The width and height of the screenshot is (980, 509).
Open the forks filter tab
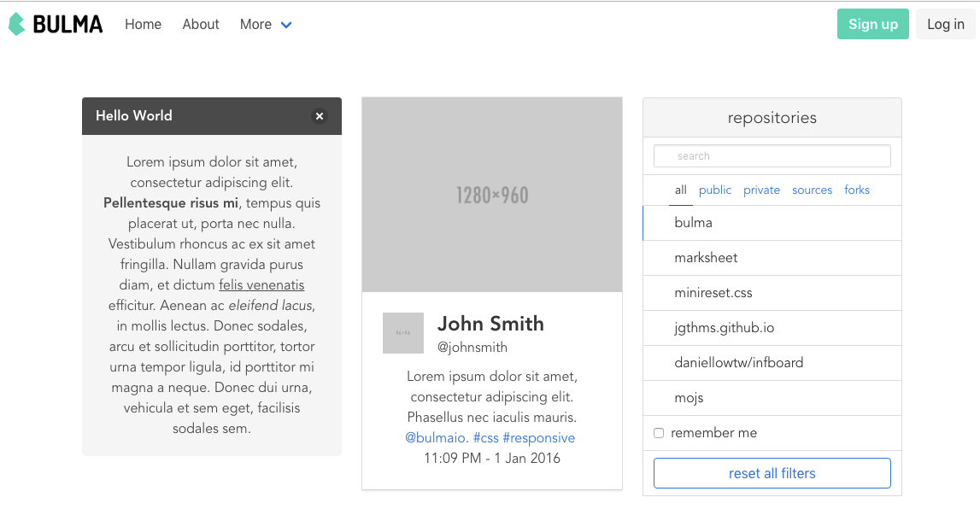pyautogui.click(x=857, y=190)
